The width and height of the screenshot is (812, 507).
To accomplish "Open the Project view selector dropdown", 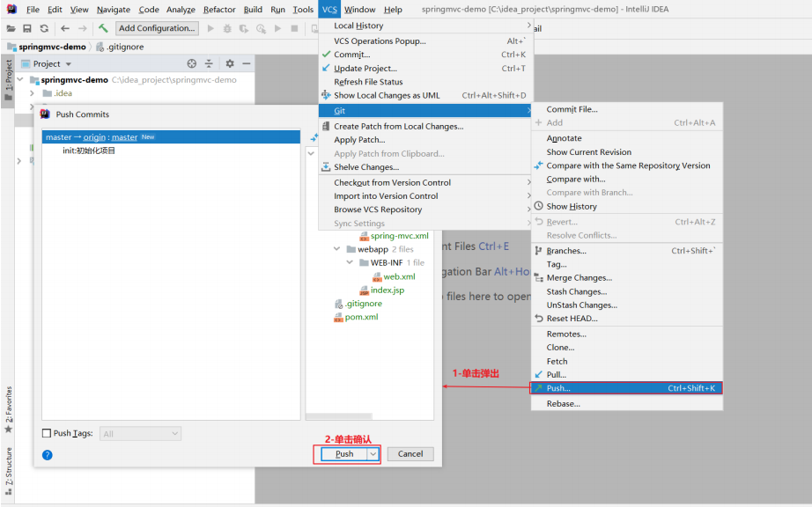I will coord(69,64).
